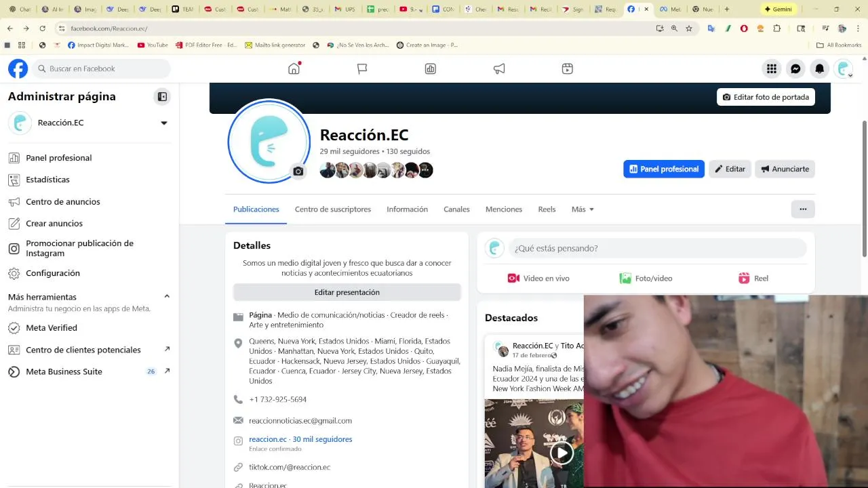Click the Facebook logo
868x488 pixels.
[18, 68]
